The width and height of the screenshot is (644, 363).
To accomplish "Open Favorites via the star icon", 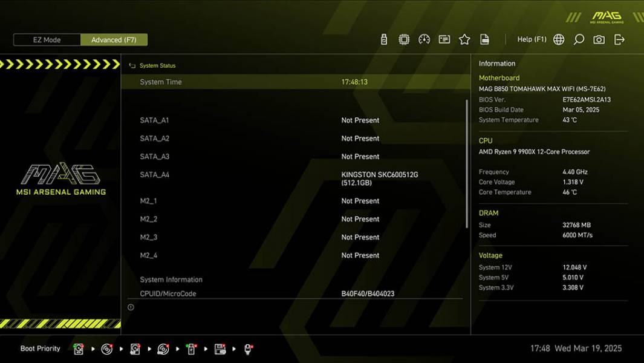I will [x=464, y=39].
